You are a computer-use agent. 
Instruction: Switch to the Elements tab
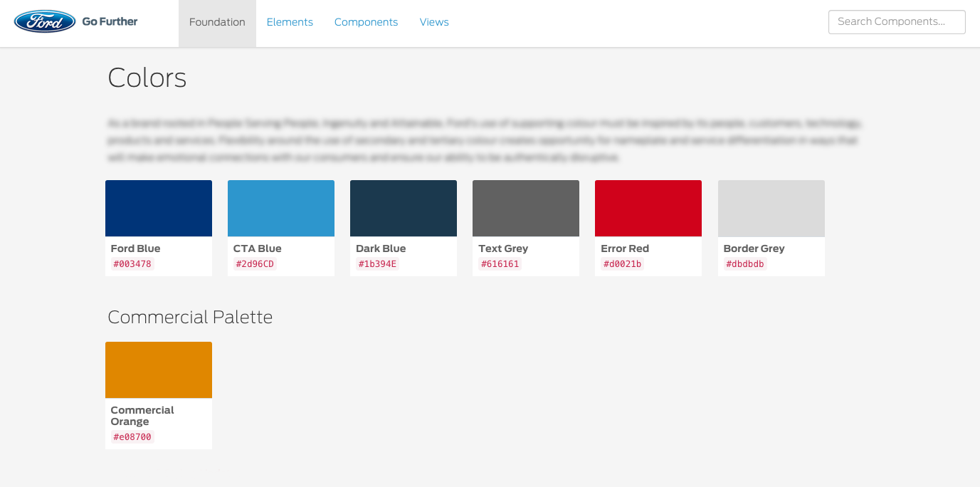click(290, 22)
